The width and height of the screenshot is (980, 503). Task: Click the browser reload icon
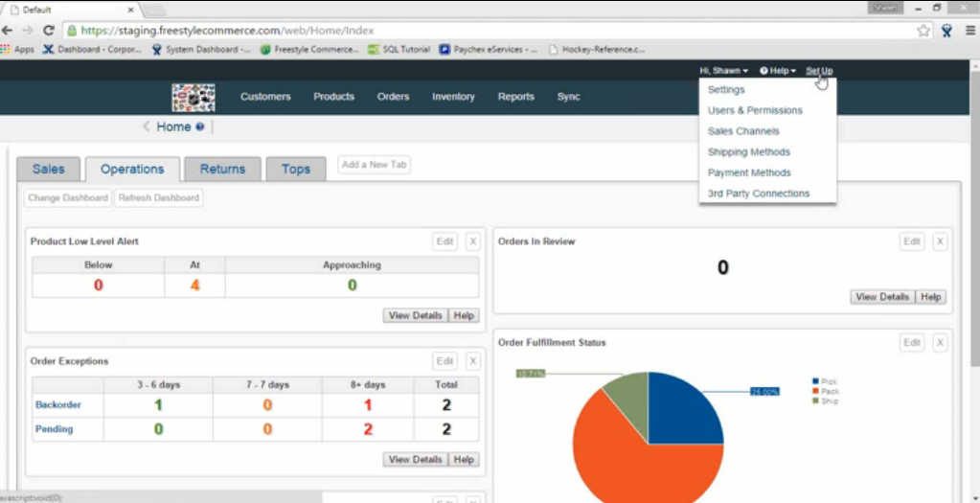coord(49,31)
